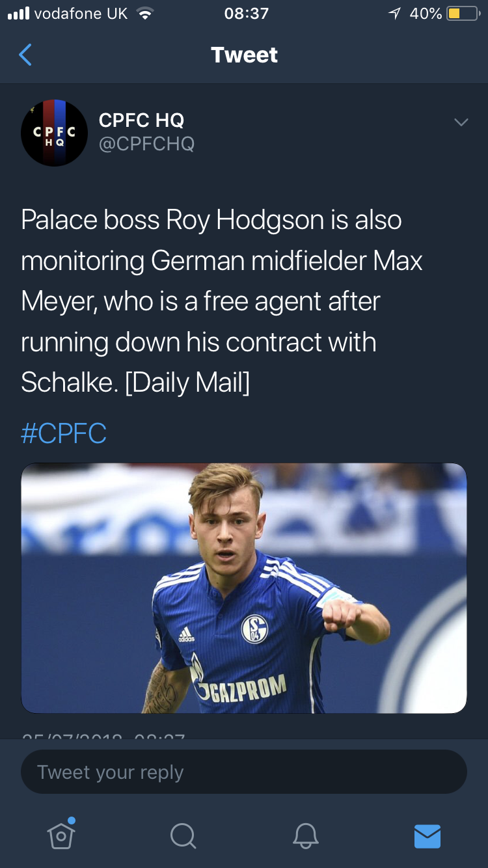Tap the vodafone UK carrier label
This screenshot has height=868, width=488.
coord(81,14)
